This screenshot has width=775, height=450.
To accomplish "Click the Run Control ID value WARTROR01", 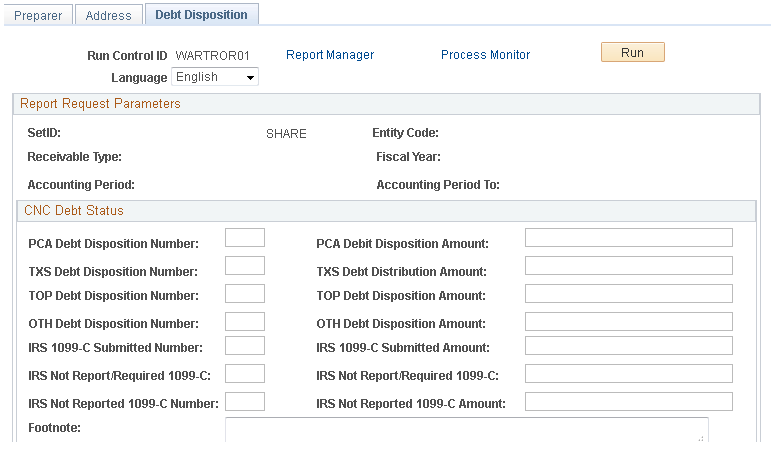I will click(x=213, y=55).
